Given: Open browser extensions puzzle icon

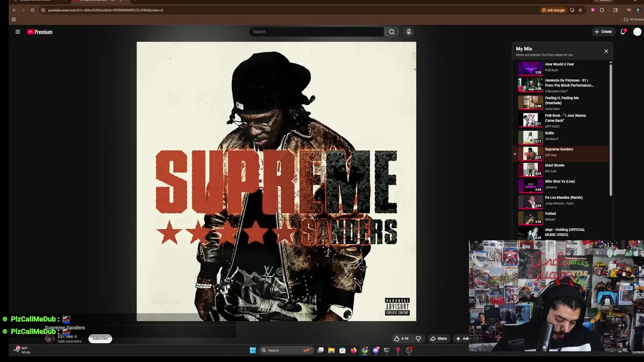Looking at the screenshot, I should [602, 10].
